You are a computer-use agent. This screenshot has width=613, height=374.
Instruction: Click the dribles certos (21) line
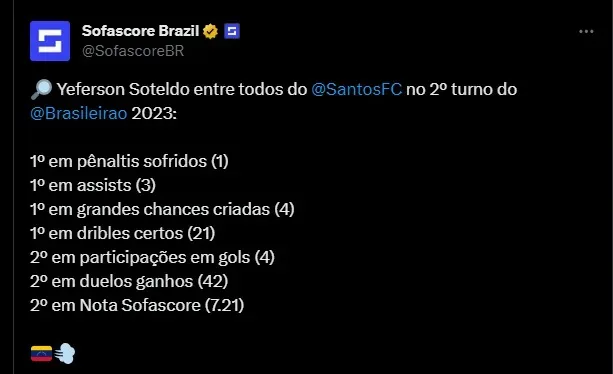[x=123, y=233]
